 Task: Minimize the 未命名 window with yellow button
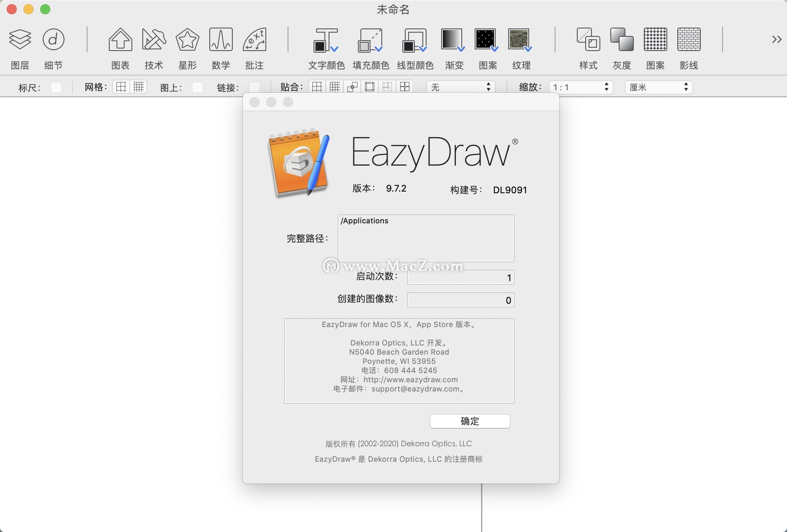[28, 9]
